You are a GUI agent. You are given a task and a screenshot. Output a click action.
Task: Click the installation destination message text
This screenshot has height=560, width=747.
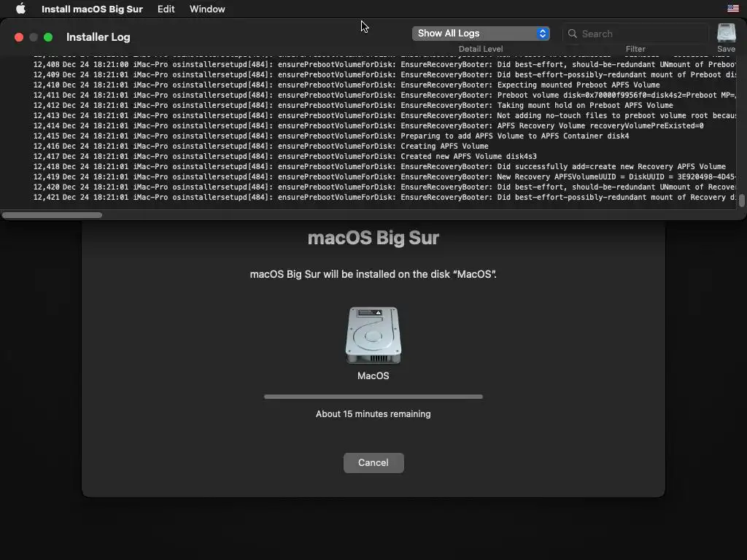(x=373, y=274)
